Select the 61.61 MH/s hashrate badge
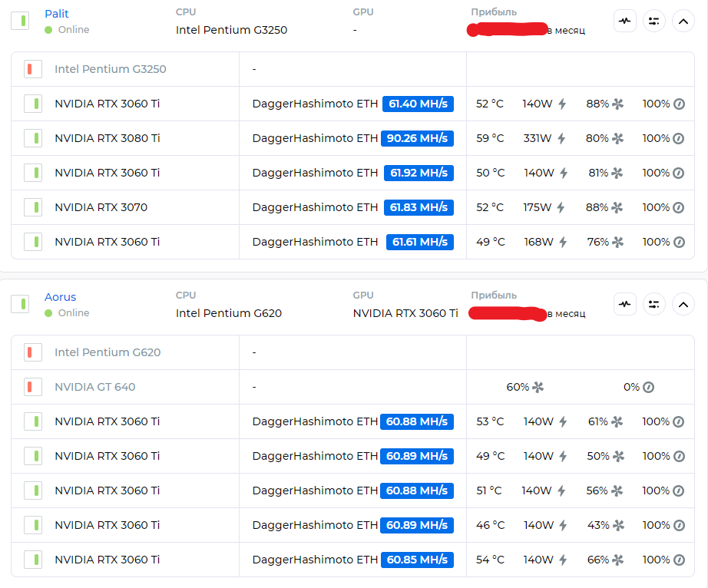Screen dimensions: 708x588 tap(420, 242)
